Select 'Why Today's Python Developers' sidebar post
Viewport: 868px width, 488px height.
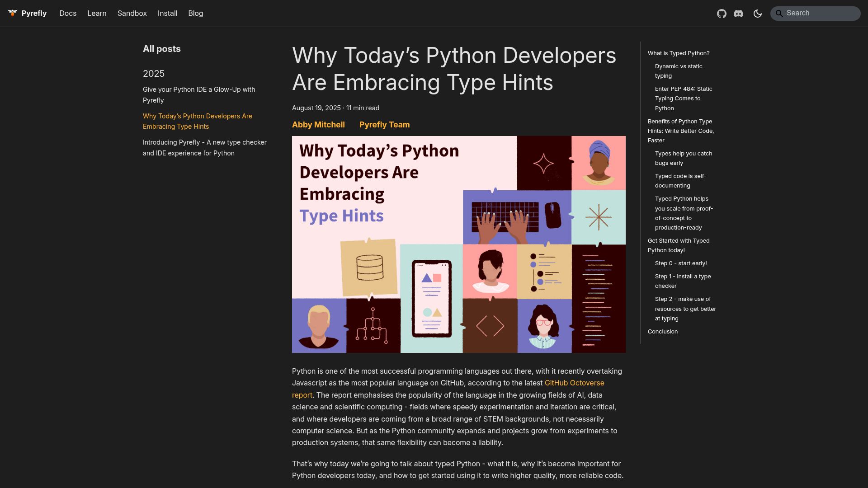tap(198, 121)
